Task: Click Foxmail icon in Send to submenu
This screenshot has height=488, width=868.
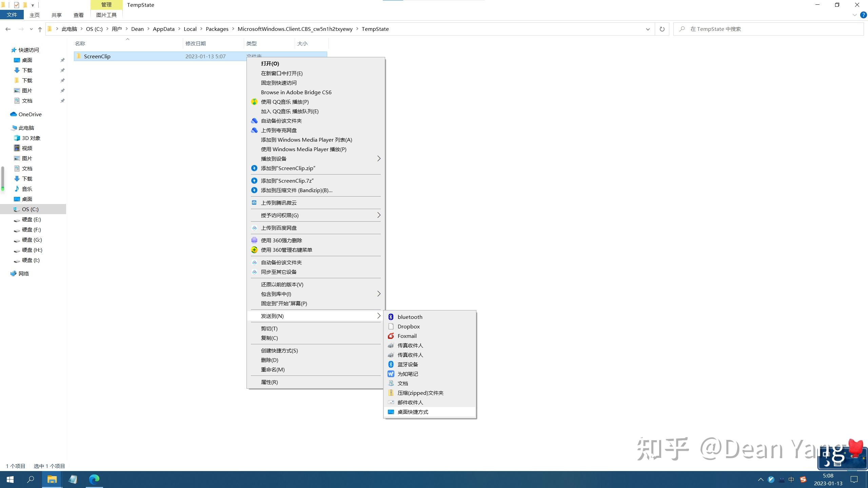Action: pyautogui.click(x=391, y=336)
